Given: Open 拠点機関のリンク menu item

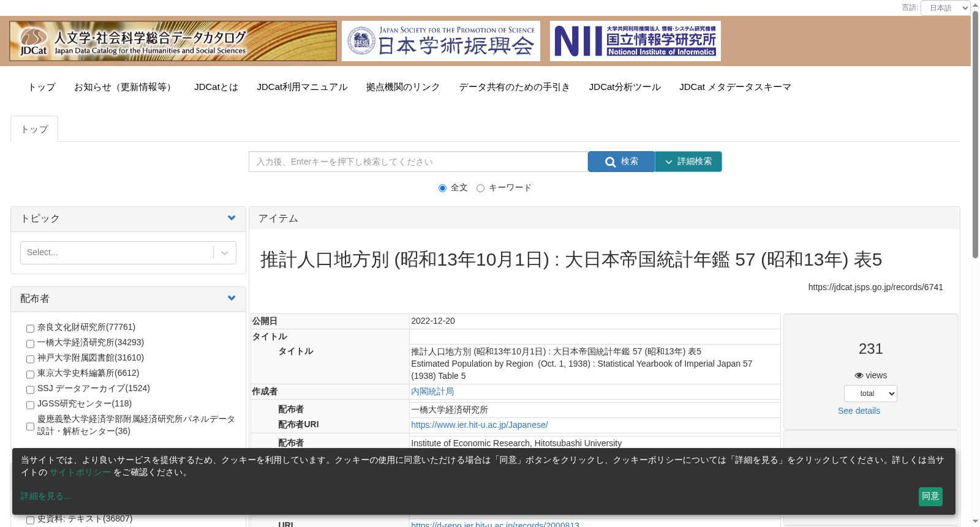Looking at the screenshot, I should (x=403, y=87).
